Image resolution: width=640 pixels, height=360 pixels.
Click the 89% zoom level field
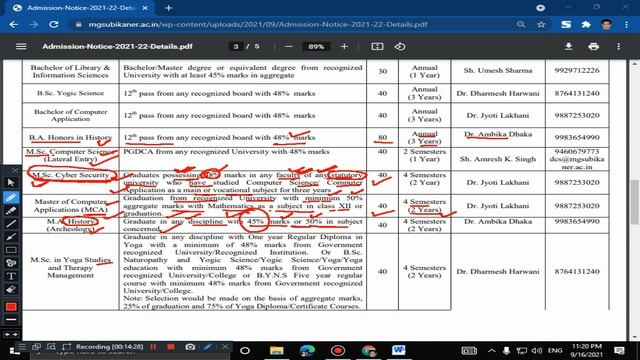[x=316, y=47]
